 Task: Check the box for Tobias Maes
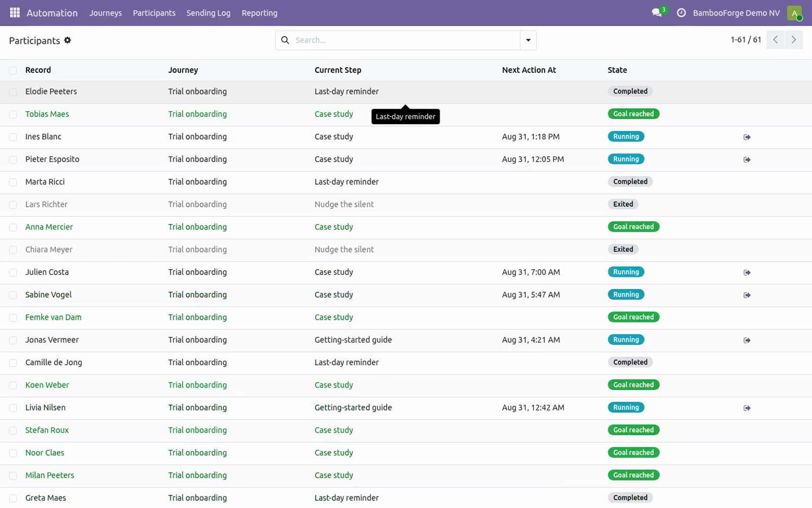[13, 115]
